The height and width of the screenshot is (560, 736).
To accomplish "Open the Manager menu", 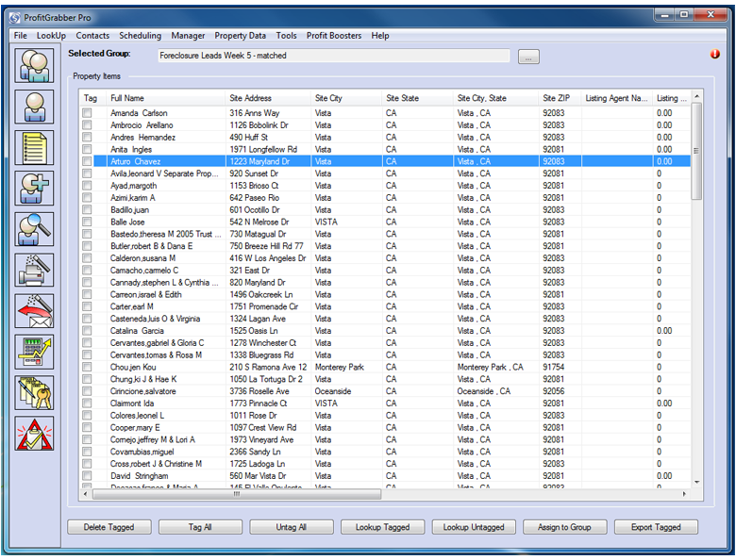I will [188, 36].
